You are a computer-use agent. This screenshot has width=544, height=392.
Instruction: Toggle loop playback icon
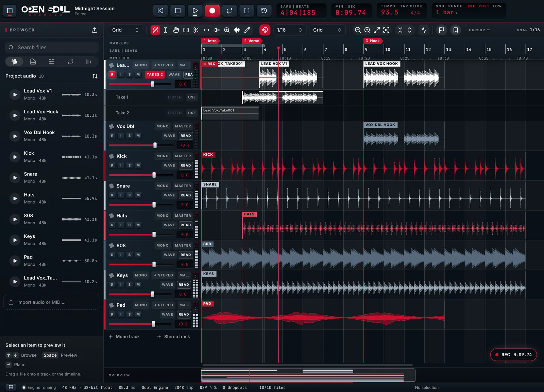point(230,11)
